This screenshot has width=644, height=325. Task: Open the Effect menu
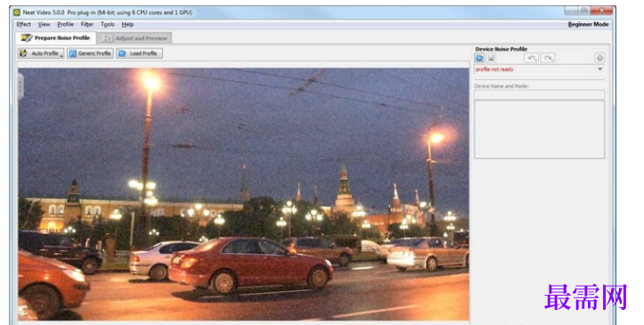click(x=23, y=25)
